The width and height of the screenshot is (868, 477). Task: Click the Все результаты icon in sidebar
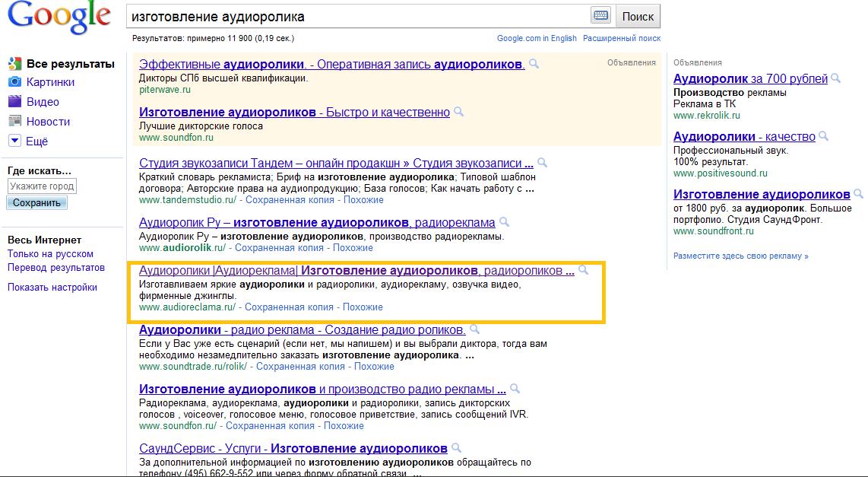coord(15,64)
